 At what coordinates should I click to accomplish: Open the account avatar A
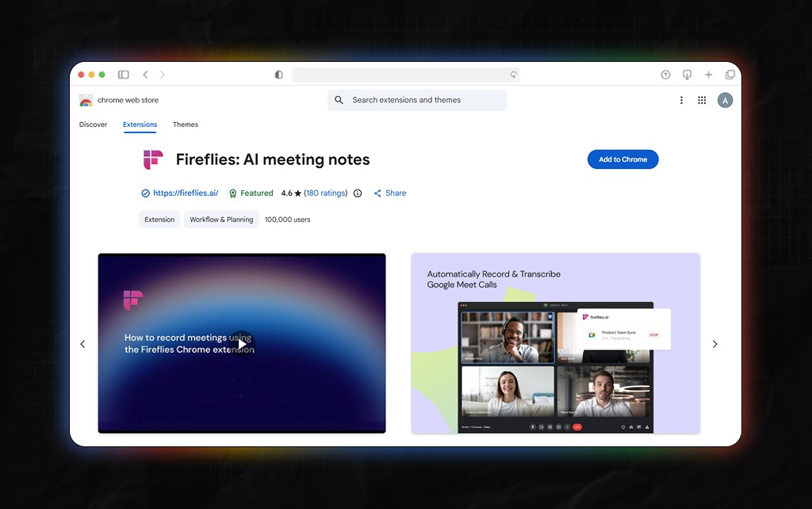(725, 101)
